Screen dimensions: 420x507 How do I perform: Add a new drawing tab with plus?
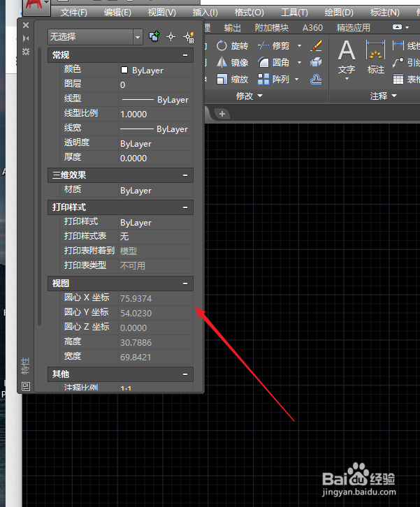coord(222,114)
